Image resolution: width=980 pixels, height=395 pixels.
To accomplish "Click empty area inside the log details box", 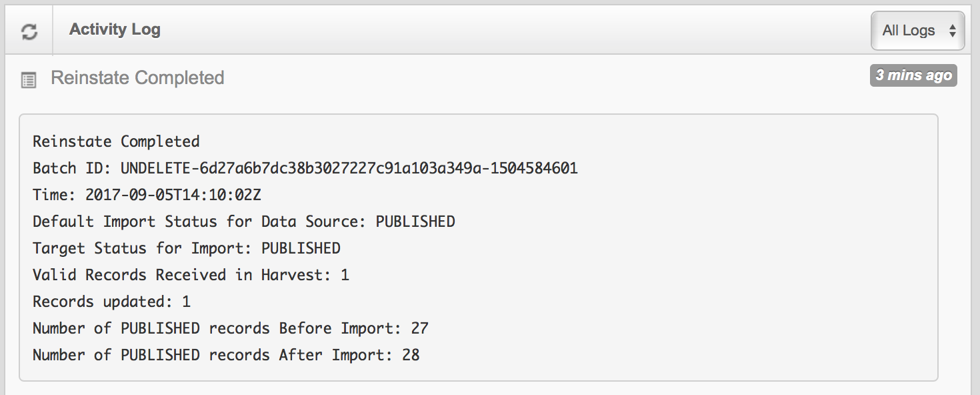I will 700,267.
